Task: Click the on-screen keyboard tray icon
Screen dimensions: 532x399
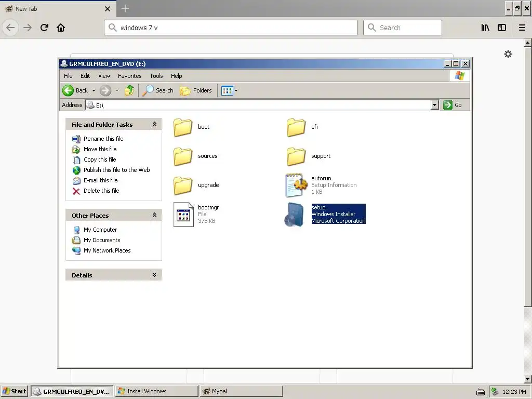Action: point(481,392)
